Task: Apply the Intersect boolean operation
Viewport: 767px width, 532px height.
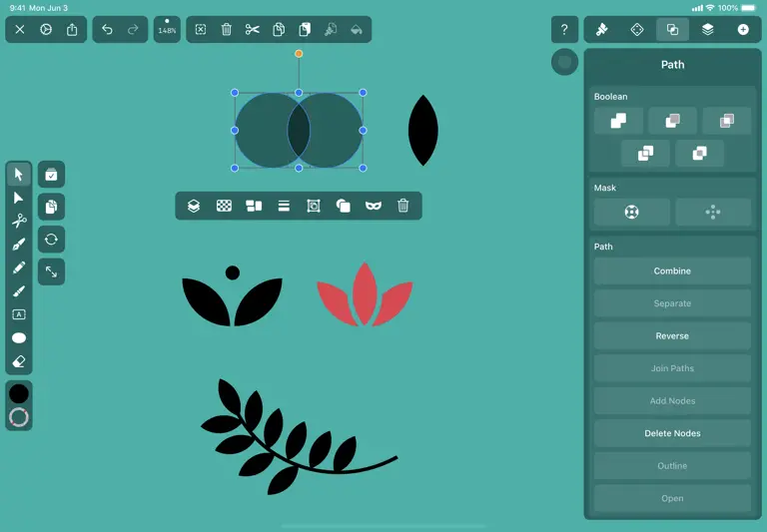Action: pos(726,121)
